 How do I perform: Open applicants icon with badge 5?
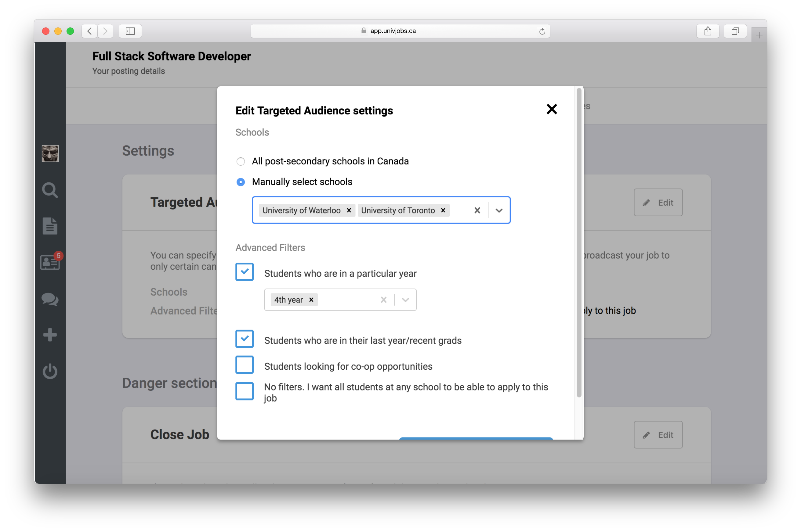coord(50,262)
